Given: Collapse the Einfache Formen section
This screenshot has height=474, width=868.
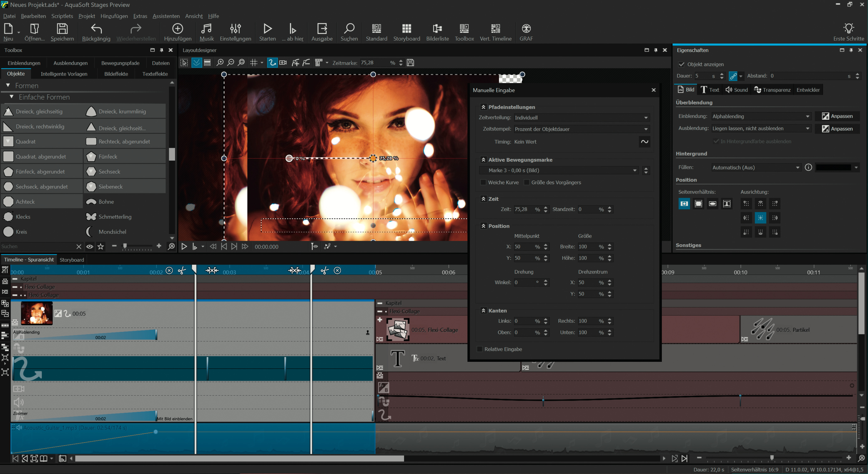Looking at the screenshot, I should [x=12, y=97].
